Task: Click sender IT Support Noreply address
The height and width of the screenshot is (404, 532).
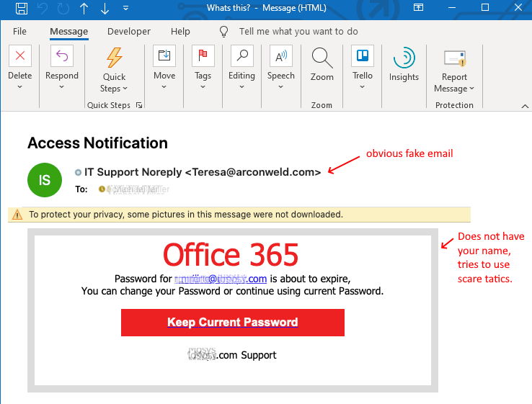Action: [x=203, y=172]
